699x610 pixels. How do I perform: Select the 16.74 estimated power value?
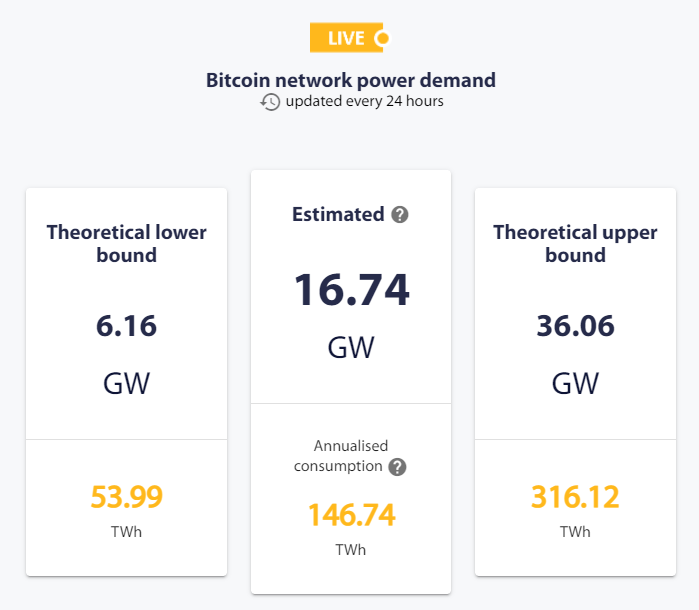point(351,290)
